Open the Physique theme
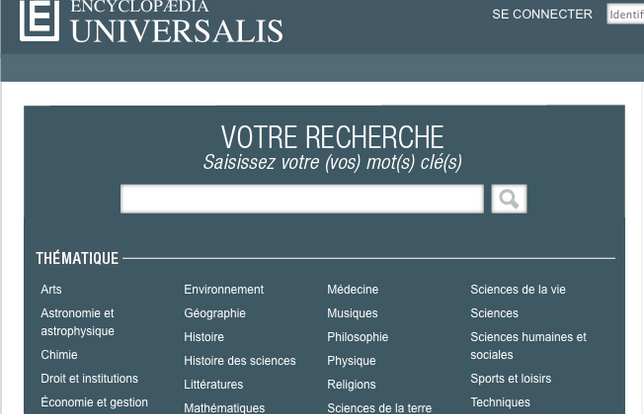This screenshot has width=644, height=414. [x=352, y=361]
